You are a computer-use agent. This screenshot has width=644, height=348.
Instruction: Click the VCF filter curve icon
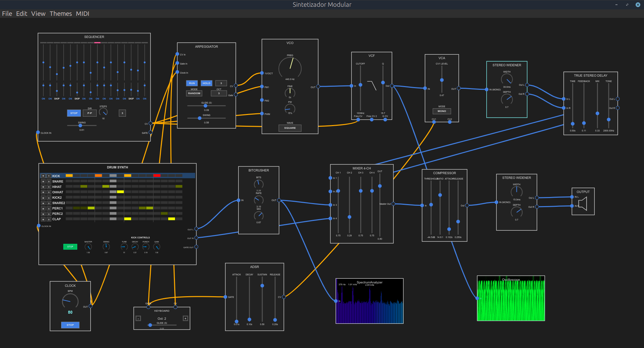[x=372, y=85]
